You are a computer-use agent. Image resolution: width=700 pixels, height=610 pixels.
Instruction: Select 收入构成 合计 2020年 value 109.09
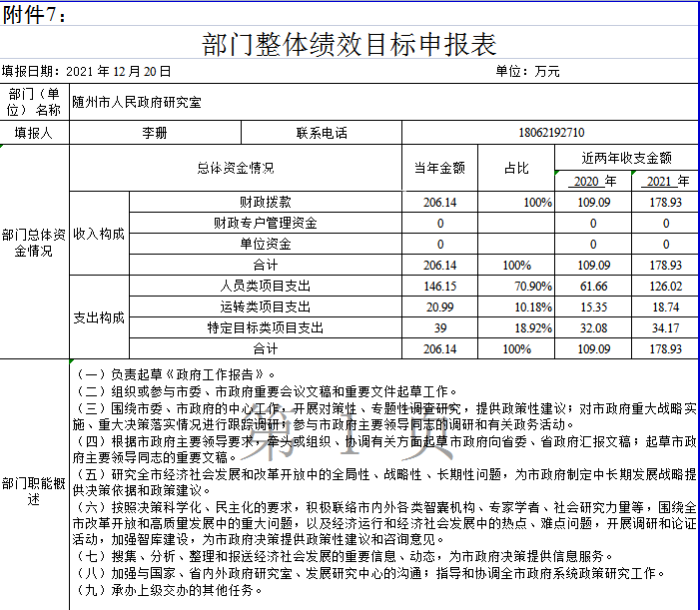pos(594,265)
